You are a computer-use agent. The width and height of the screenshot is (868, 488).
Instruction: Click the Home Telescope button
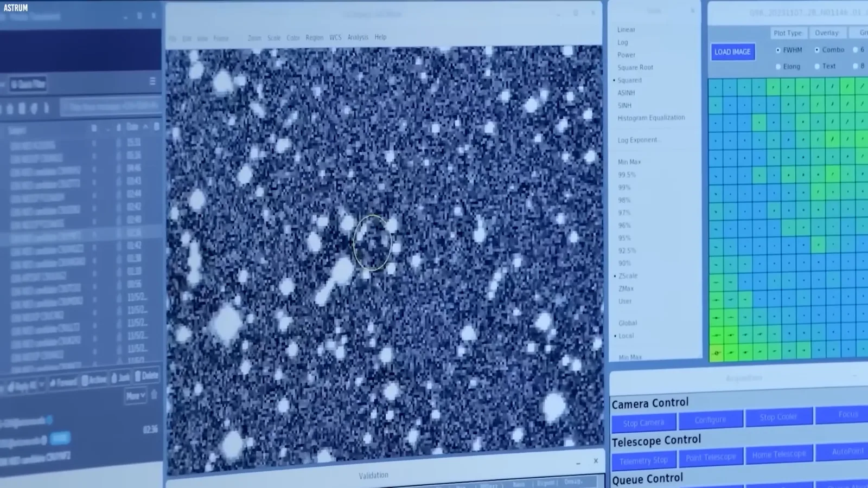pos(778,454)
